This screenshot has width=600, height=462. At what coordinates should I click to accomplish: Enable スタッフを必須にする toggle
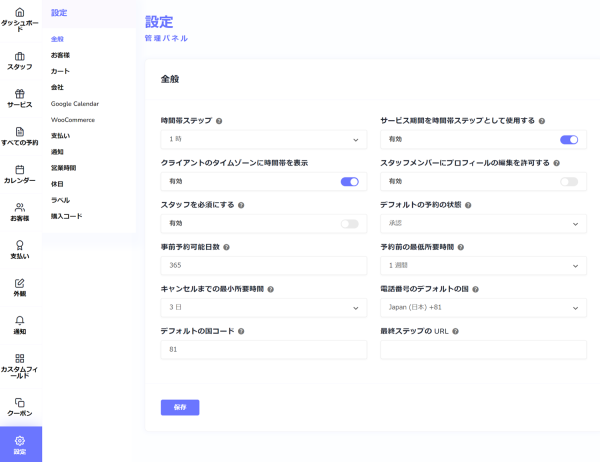coord(349,224)
